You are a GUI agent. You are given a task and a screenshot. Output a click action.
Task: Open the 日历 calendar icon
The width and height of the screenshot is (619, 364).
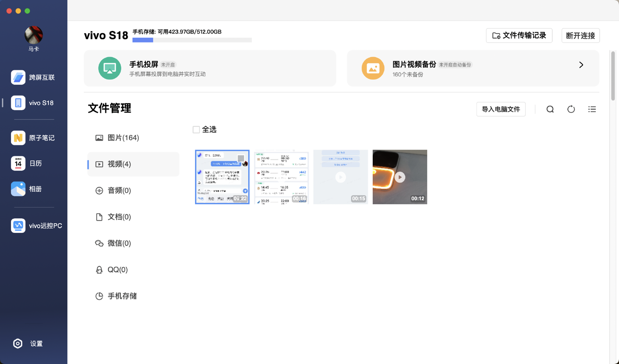click(18, 163)
